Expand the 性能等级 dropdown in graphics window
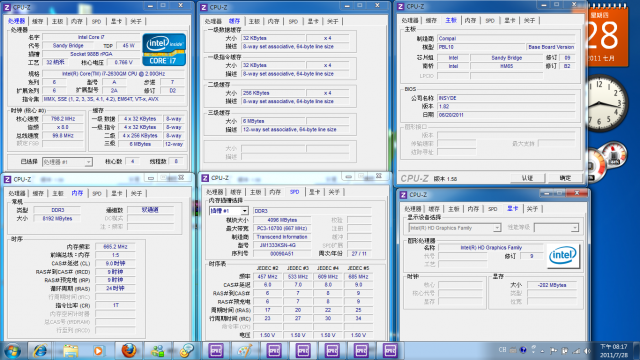Screen dimensions: 640x360 (x=574, y=228)
